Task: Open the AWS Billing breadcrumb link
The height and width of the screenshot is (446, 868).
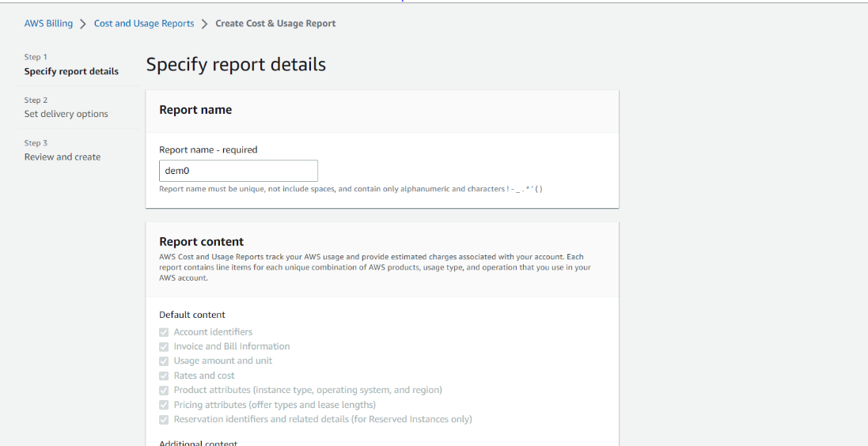Action: 48,23
